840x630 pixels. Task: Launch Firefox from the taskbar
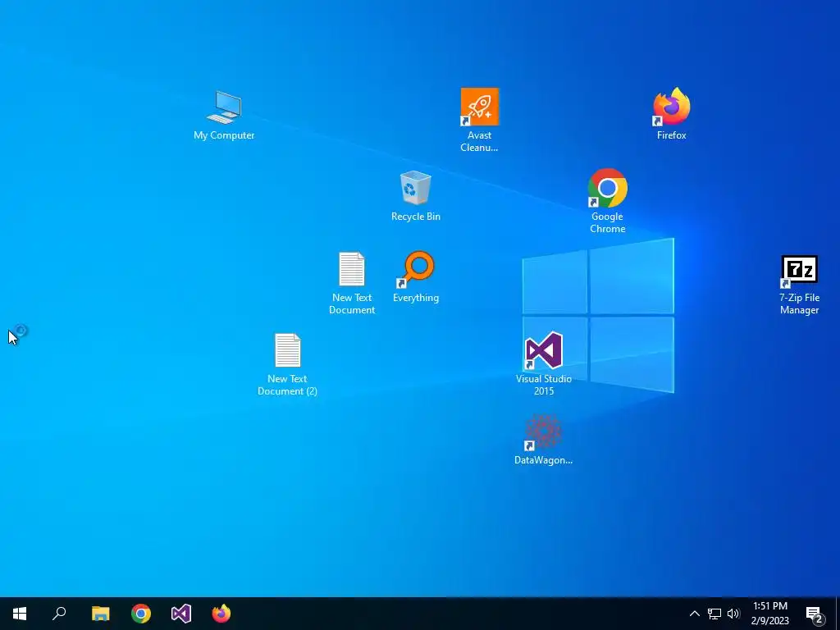(221, 614)
